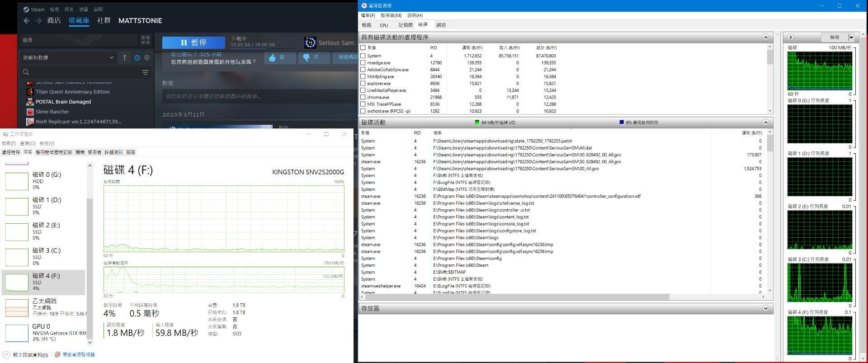Click Titan Quest Anniversary Edition game icon
The width and height of the screenshot is (868, 363).
(30, 92)
